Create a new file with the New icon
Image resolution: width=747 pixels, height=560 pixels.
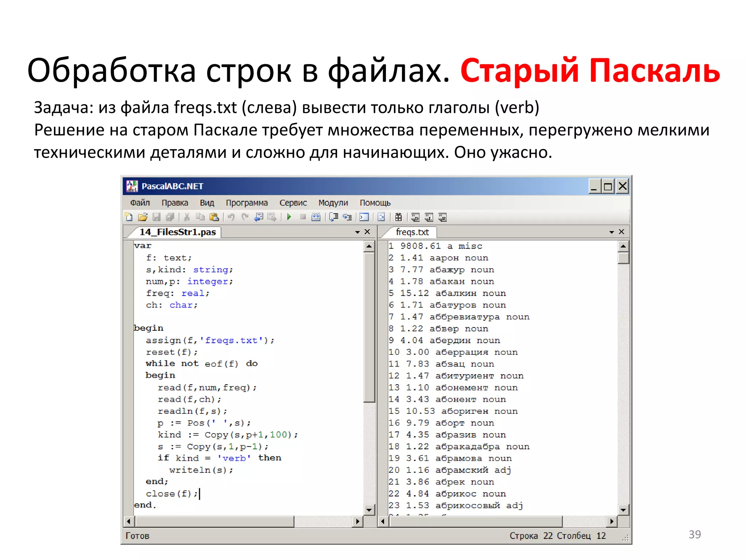pyautogui.click(x=128, y=217)
